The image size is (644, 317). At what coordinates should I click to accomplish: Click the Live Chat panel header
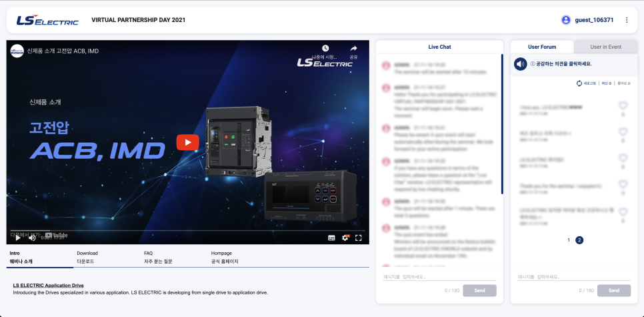click(x=439, y=47)
